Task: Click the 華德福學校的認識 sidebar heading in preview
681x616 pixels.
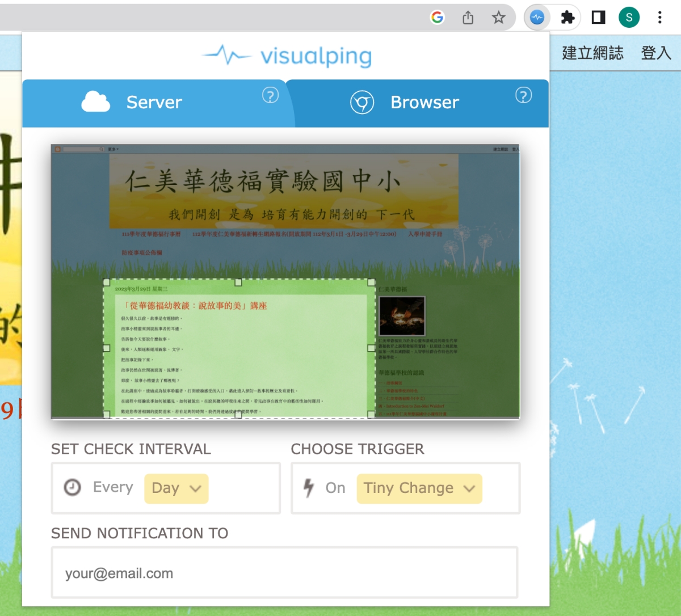Action: [x=402, y=373]
